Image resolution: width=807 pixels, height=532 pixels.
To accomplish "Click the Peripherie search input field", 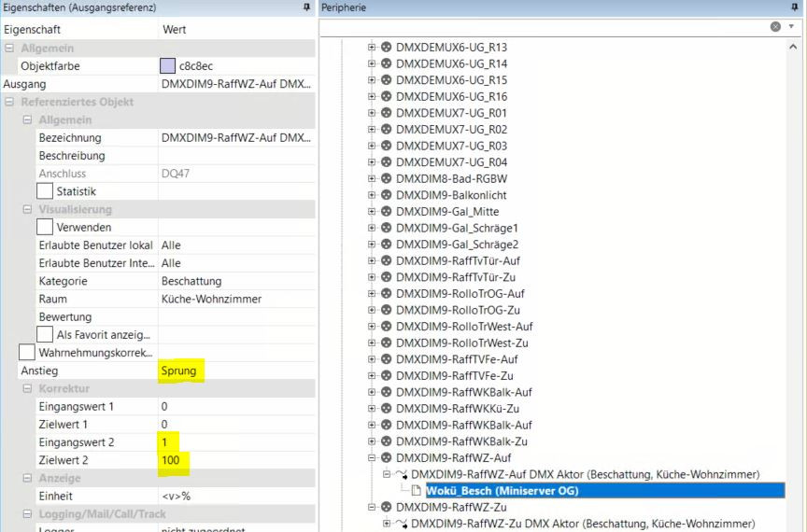I will pos(545,27).
